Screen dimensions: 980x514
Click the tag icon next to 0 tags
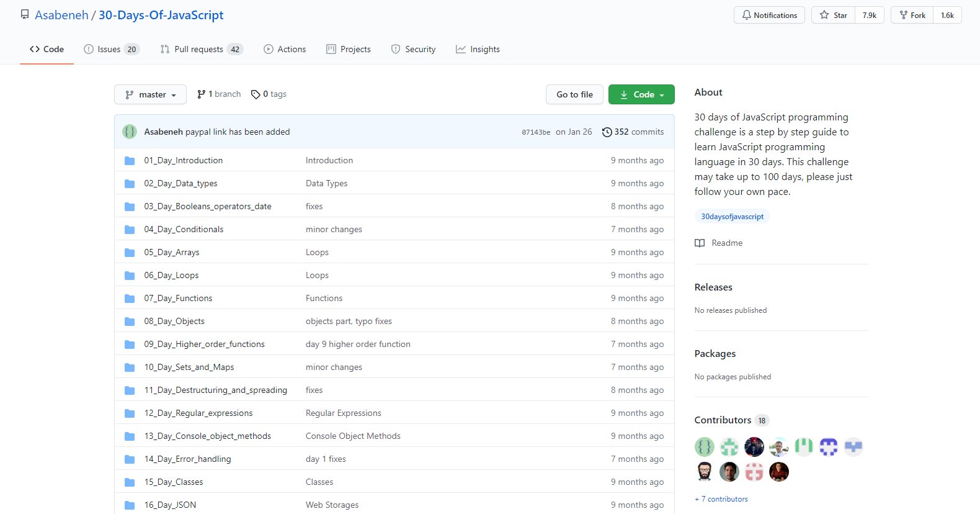(x=256, y=94)
